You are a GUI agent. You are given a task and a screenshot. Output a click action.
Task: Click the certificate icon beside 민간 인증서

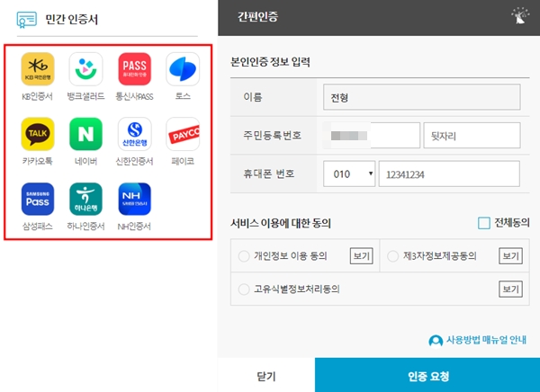click(26, 19)
